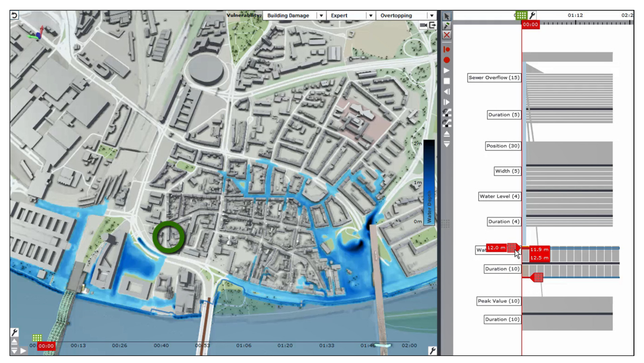This screenshot has width=644, height=363.
Task: Click the white stop square button
Action: [447, 81]
